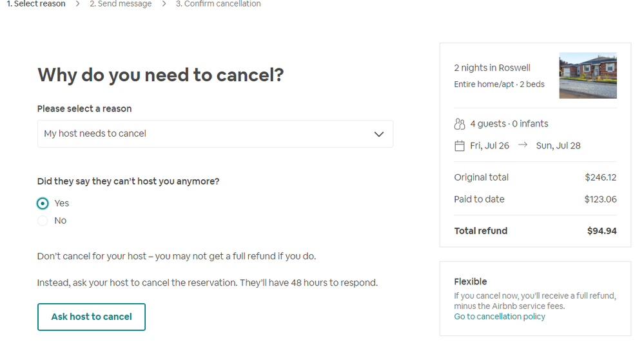The width and height of the screenshot is (644, 347).
Task: Click the "2 nights in Roswell" title
Action: click(x=492, y=68)
